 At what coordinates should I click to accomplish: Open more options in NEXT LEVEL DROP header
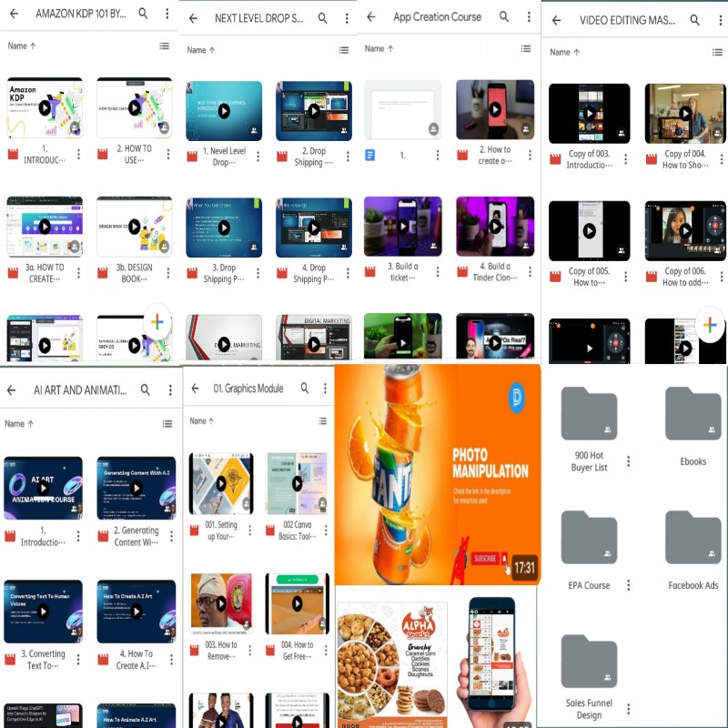347,18
